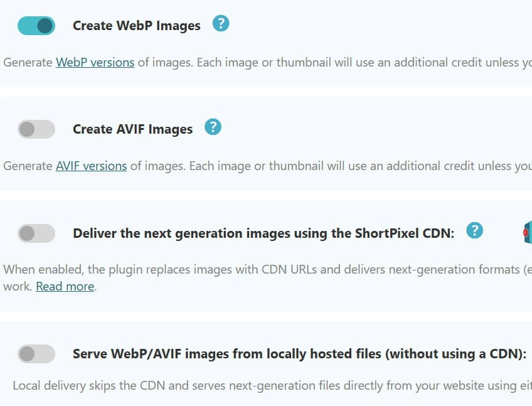Image resolution: width=532 pixels, height=406 pixels.
Task: Disable the Create WebP Images switch
Action: 36,26
